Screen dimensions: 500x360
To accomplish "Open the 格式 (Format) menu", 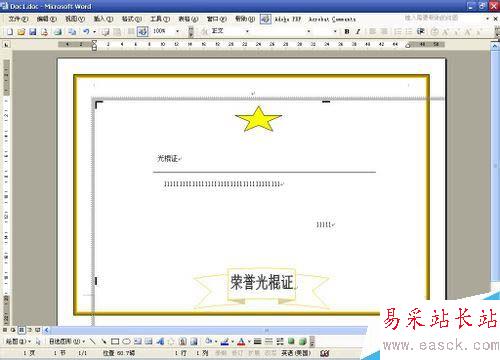I will coord(132,19).
